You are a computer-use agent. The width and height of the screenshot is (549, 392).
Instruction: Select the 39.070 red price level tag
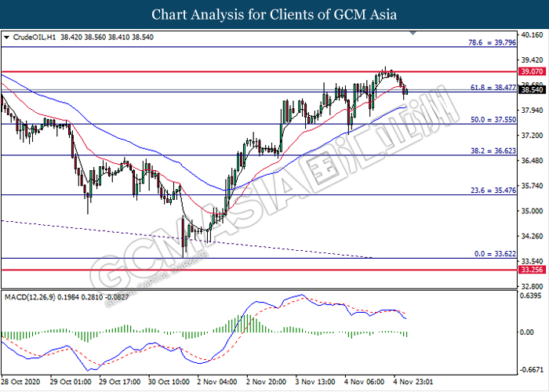coord(532,71)
